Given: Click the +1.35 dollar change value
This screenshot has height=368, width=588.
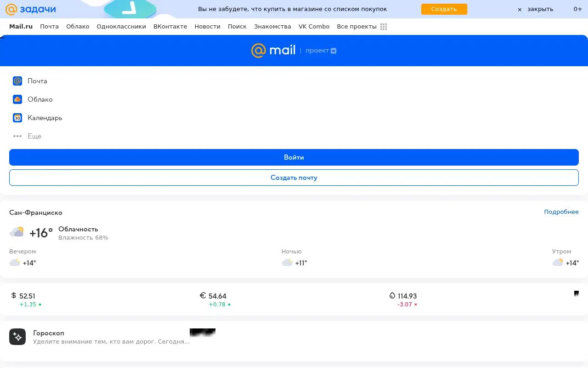Looking at the screenshot, I should [x=28, y=305].
